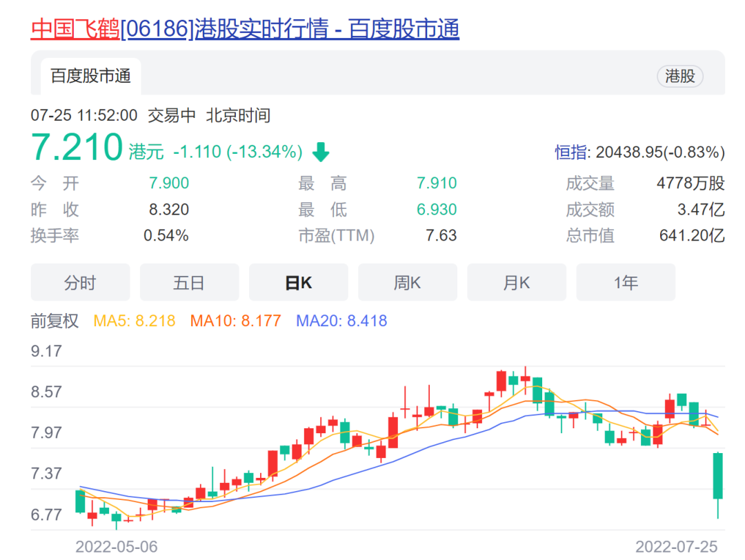Screen dimensions: 745x560
Task: Click the 市盈(TTM) value 7.63
Action: (441, 236)
